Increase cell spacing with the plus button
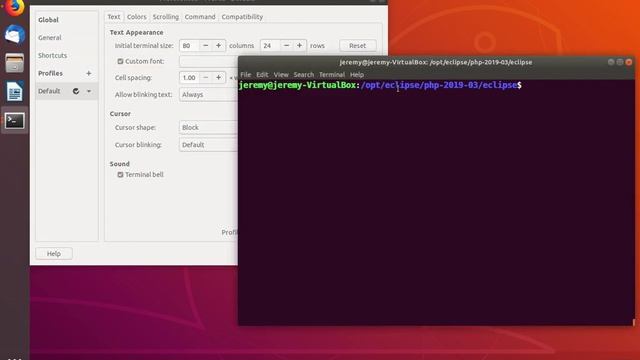Viewport: 640px width, 360px height. click(218, 78)
